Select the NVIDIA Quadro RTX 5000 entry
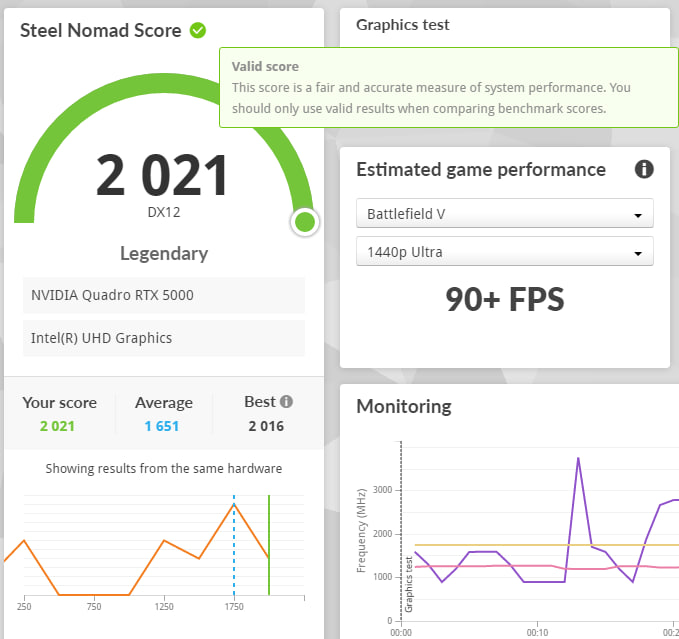Screen dimensions: 679x639 (163, 295)
